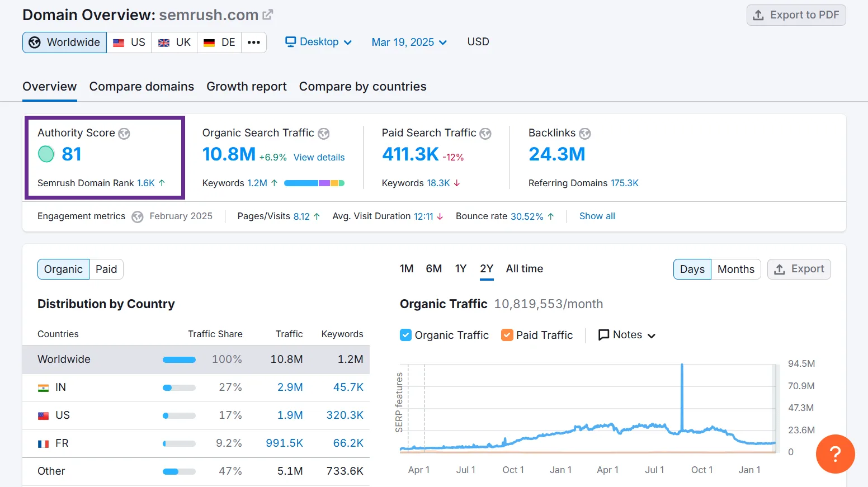The image size is (868, 487).
Task: Select the Worldwide row in countries table
Action: [x=196, y=360]
